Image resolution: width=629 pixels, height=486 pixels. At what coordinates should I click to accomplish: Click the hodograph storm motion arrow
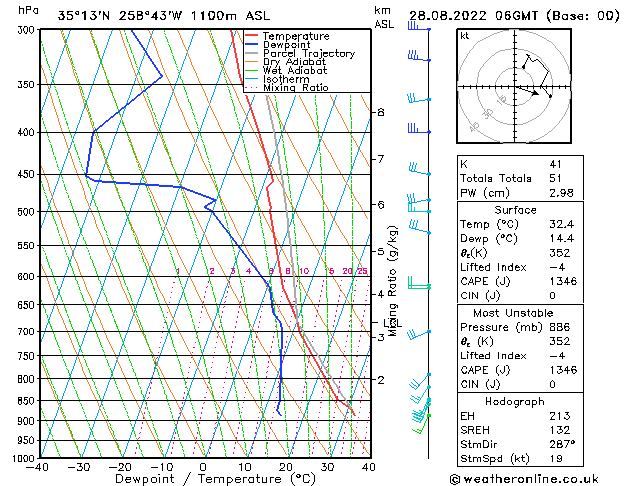coord(529,91)
